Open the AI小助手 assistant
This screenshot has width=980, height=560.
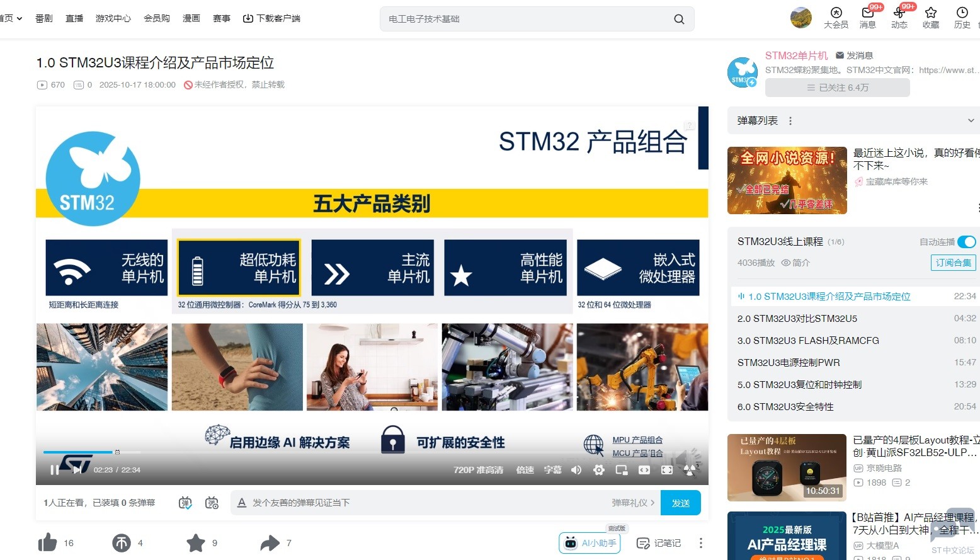[x=590, y=543]
